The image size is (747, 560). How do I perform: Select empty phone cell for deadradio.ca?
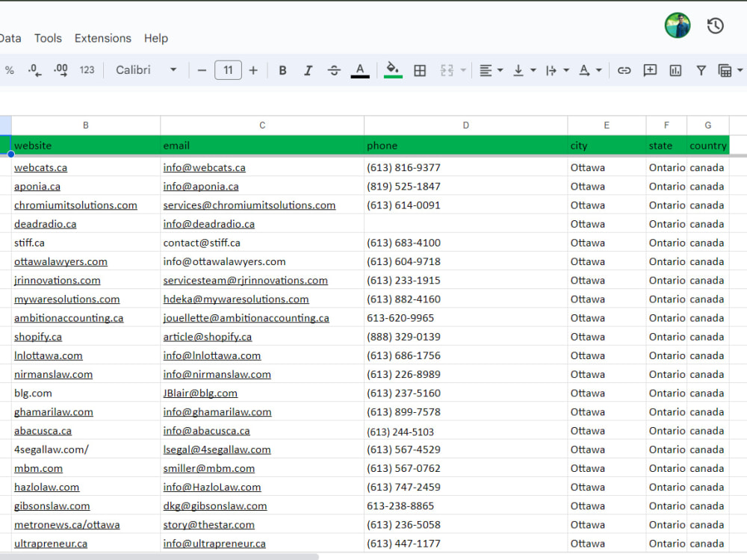pos(466,224)
